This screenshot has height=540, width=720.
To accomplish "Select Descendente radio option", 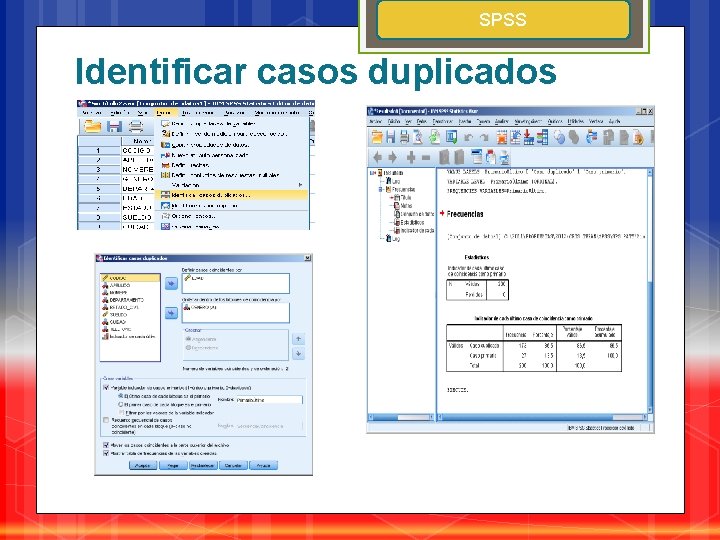I will pyautogui.click(x=188, y=348).
